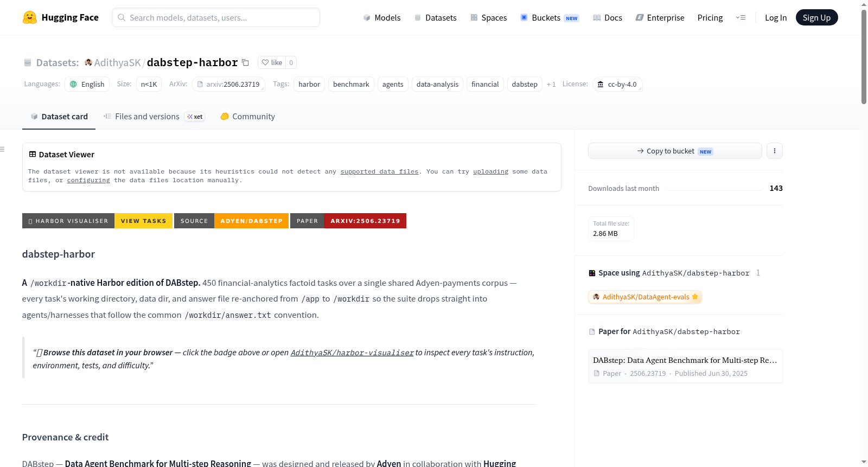Toggle the left sidebar table of contents

3,149
